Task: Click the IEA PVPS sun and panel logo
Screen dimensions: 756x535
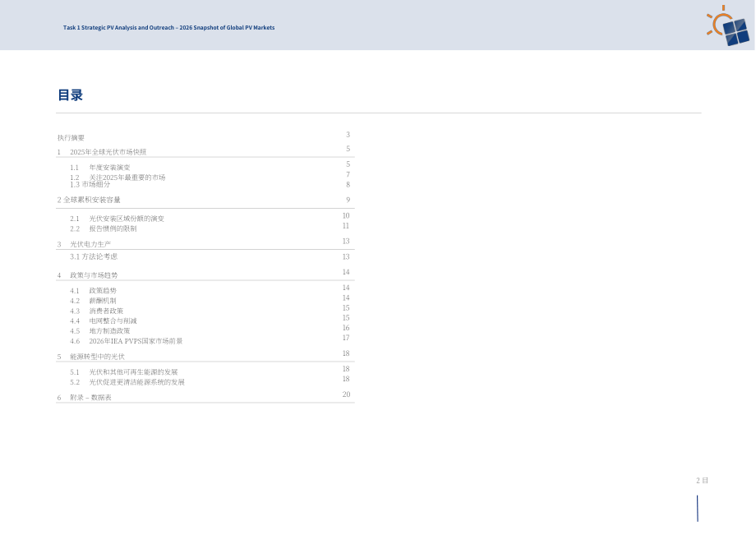Action: 728,25
